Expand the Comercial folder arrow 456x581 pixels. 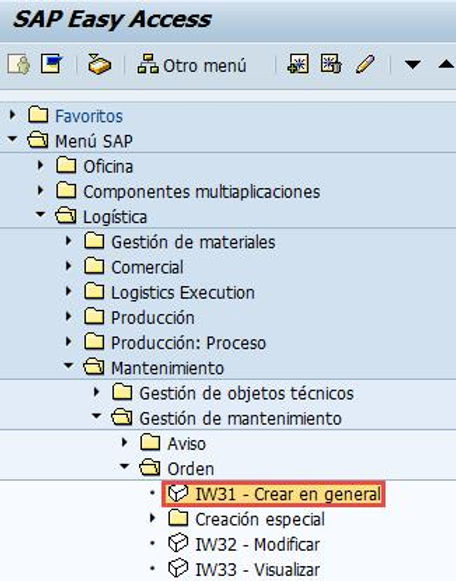tap(69, 266)
